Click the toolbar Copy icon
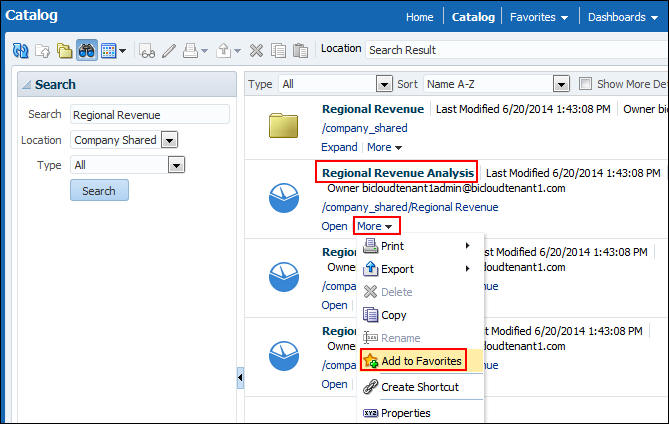669x424 pixels. click(x=278, y=51)
